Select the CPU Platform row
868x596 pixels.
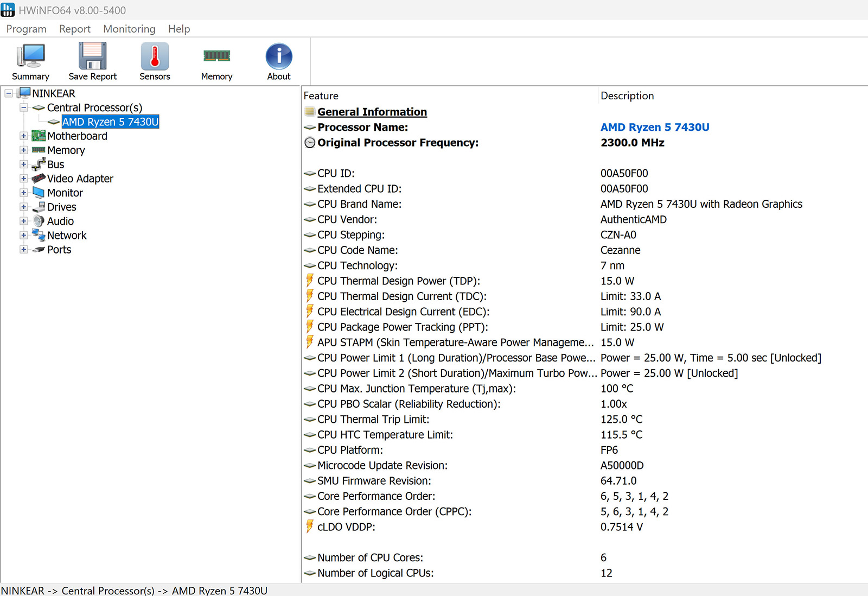(584, 450)
